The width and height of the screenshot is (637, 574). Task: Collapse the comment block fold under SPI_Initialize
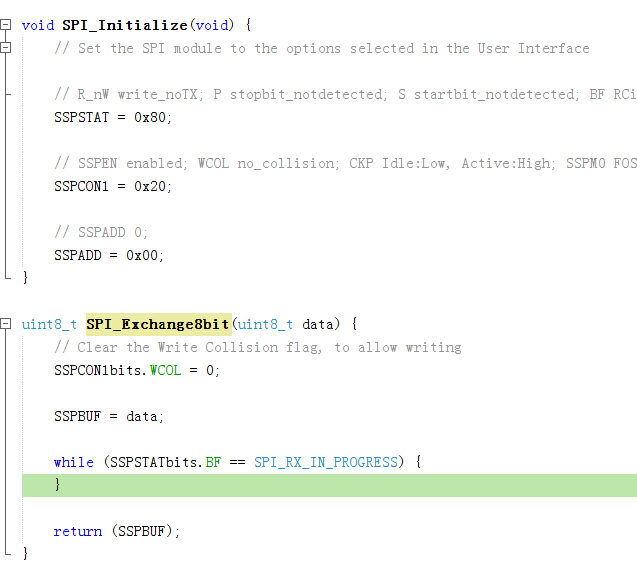click(x=5, y=48)
